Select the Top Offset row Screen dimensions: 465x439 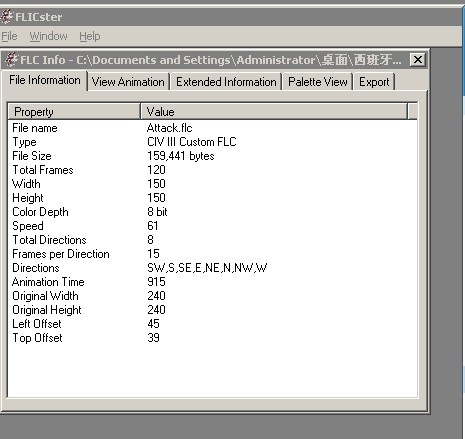pyautogui.click(x=212, y=338)
